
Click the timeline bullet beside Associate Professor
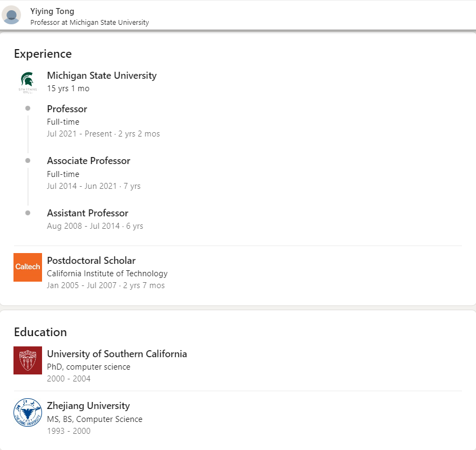27,161
